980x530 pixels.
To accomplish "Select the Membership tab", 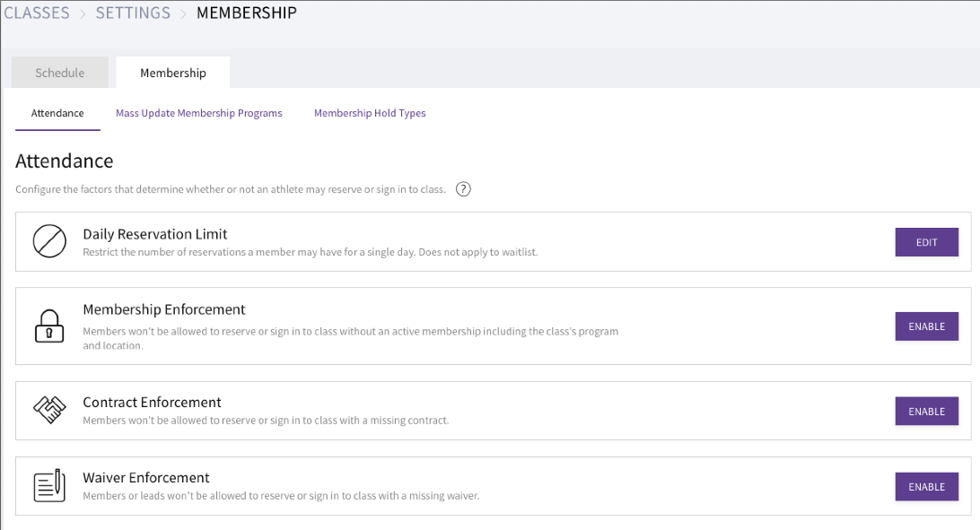I will pyautogui.click(x=173, y=73).
